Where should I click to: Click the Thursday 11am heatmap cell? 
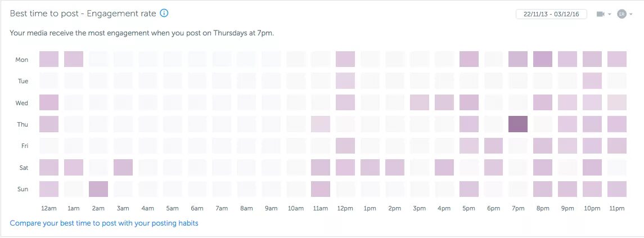tap(321, 124)
